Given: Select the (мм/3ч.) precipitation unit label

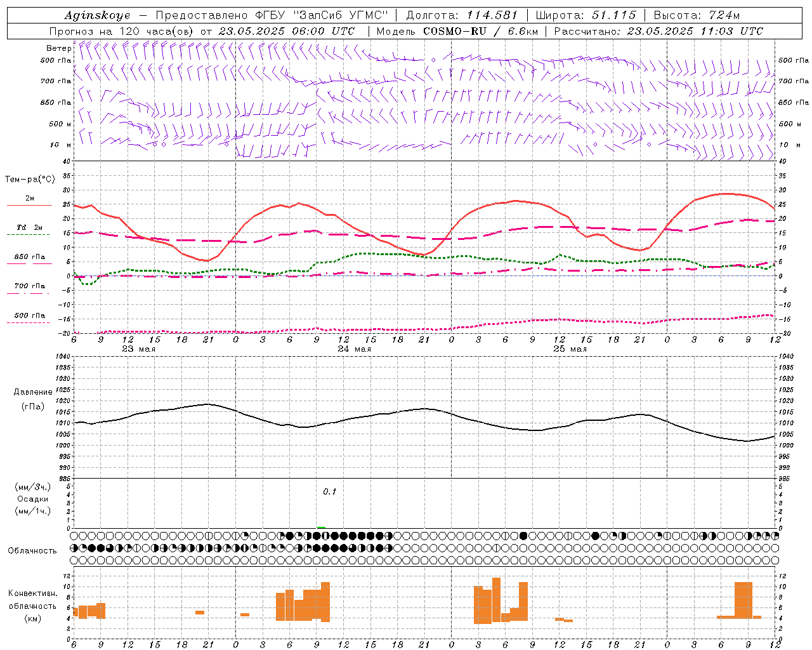Looking at the screenshot, I should [33, 487].
